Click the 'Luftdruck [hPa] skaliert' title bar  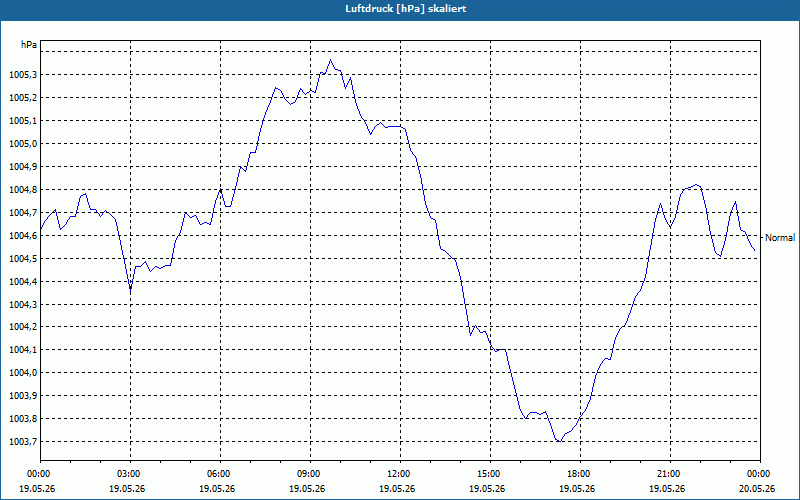(x=400, y=9)
